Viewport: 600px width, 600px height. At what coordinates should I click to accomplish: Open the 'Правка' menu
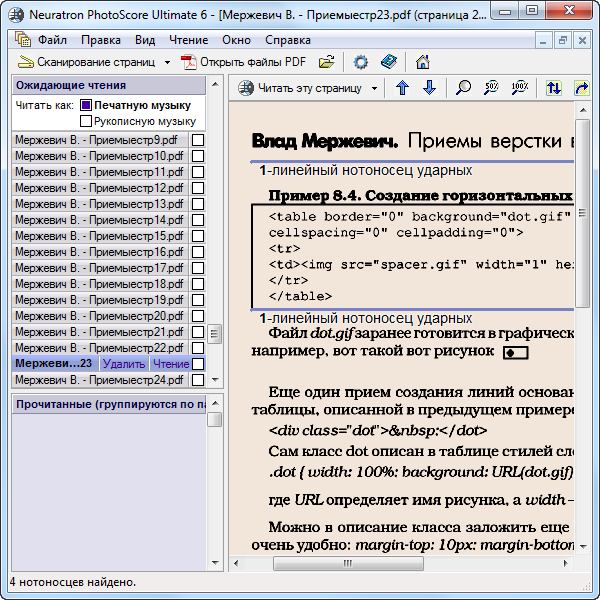[101, 40]
